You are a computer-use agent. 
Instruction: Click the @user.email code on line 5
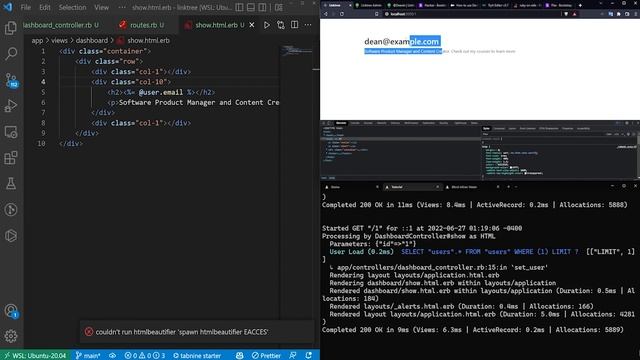[x=161, y=92]
